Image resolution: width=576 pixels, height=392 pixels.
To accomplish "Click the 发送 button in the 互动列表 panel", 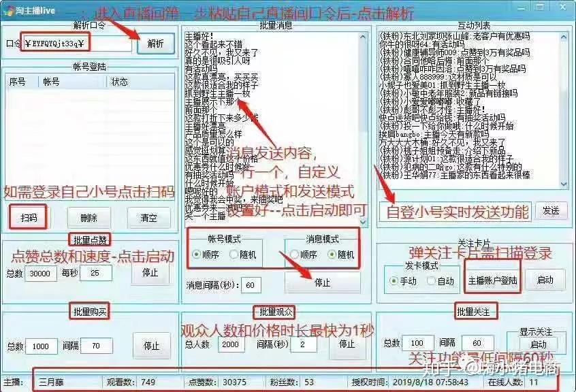I will (x=551, y=211).
